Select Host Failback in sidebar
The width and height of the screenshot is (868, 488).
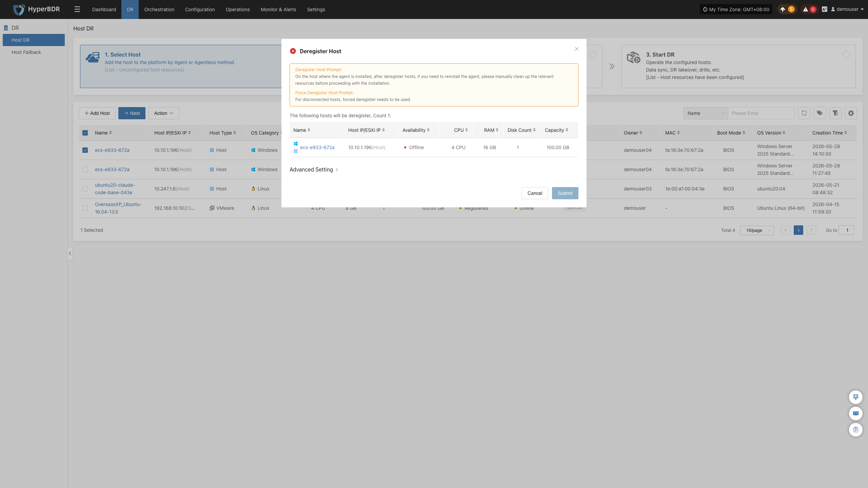(x=34, y=52)
